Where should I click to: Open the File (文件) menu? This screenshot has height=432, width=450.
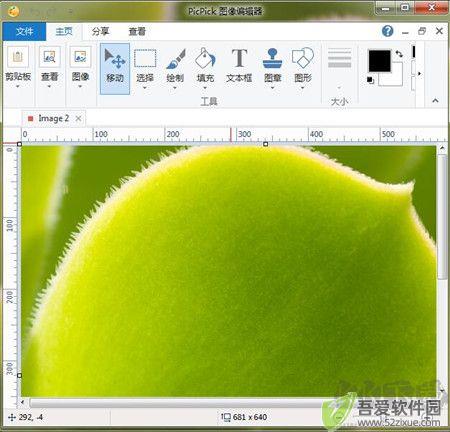tap(24, 32)
